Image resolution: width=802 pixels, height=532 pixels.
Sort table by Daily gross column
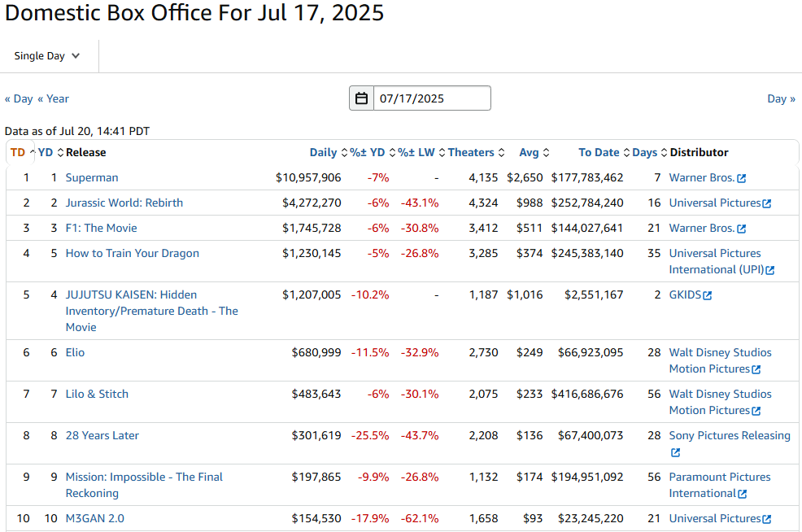click(329, 152)
